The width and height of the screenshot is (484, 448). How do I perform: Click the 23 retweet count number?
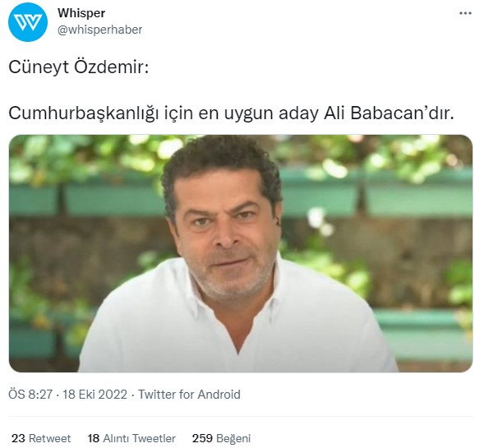(x=18, y=438)
